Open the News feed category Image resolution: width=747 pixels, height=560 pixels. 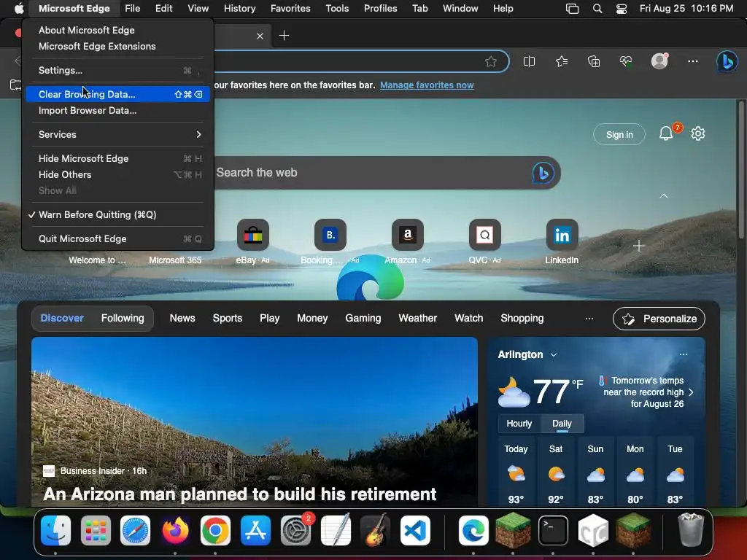point(182,318)
